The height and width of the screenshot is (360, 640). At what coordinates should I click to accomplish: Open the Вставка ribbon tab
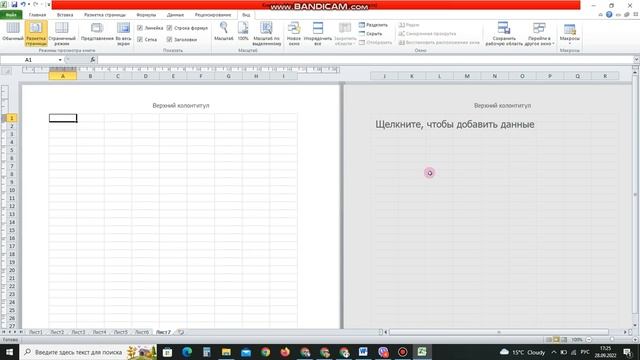65,15
